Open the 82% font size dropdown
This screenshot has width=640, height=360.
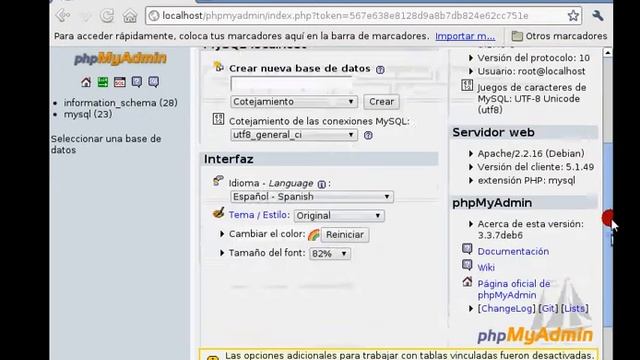point(330,253)
